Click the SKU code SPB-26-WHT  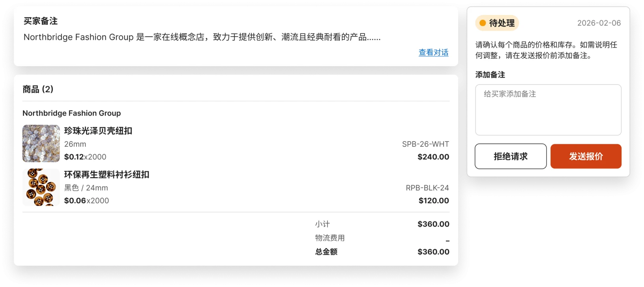(425, 144)
